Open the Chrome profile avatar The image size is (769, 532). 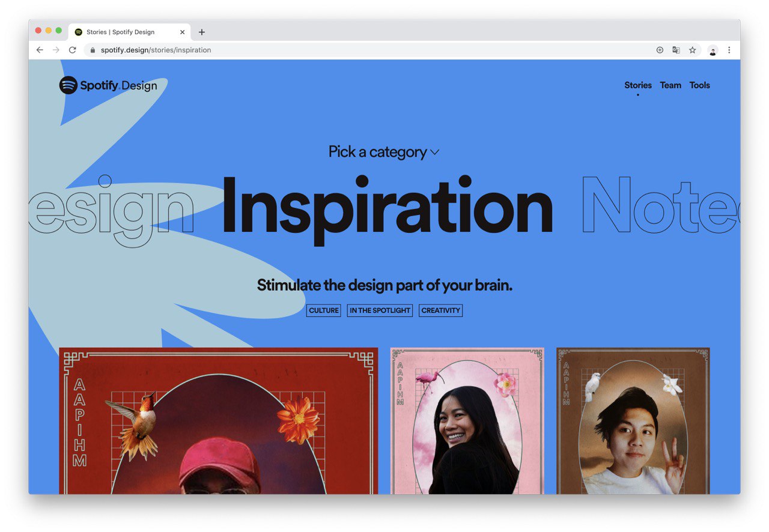(x=713, y=50)
